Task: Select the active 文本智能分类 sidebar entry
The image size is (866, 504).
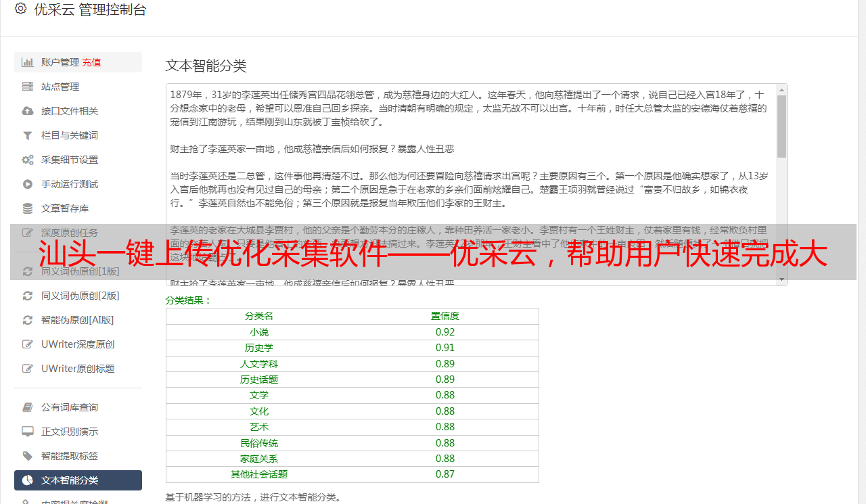Action: 78,480
